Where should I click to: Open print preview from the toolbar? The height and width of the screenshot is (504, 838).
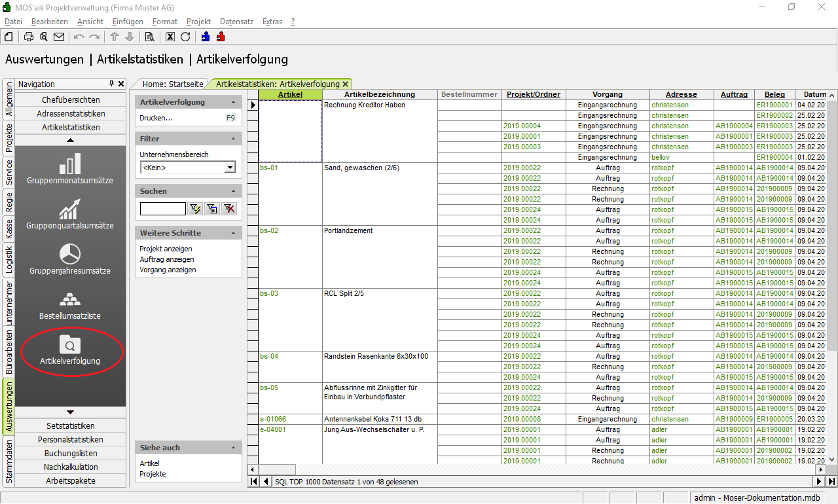pyautogui.click(x=43, y=37)
